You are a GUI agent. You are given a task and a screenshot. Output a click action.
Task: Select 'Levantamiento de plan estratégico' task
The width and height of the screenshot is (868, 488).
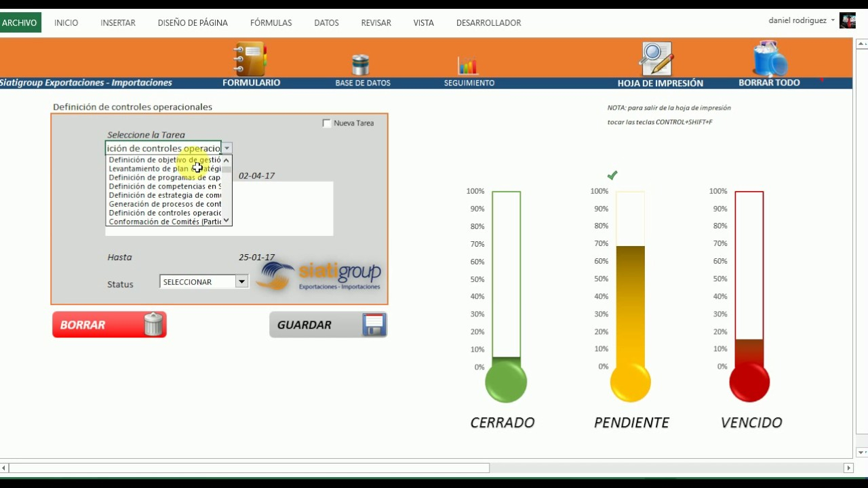click(x=165, y=169)
